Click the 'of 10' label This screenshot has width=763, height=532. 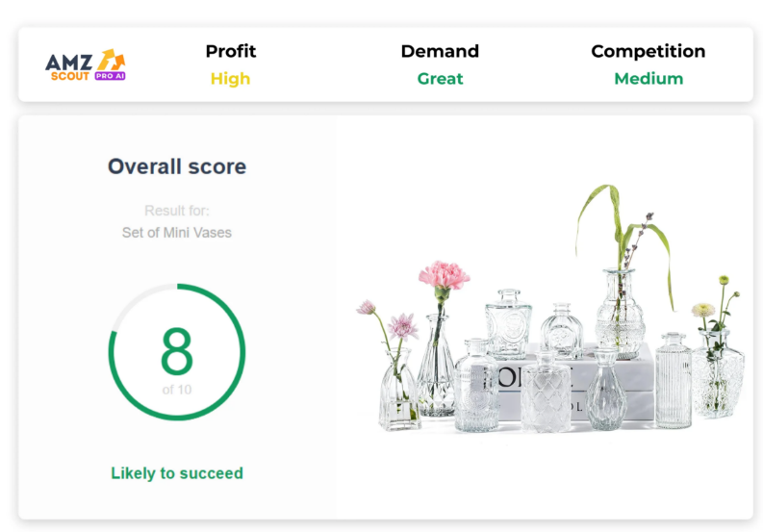[177, 390]
